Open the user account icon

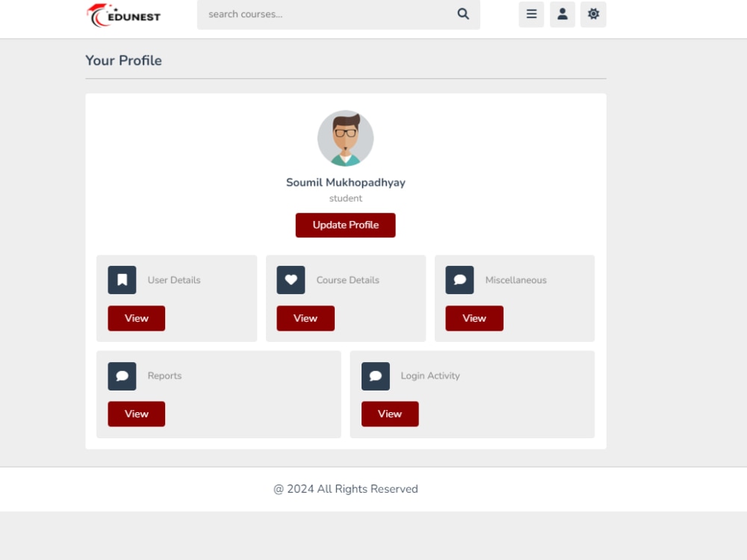pos(562,14)
